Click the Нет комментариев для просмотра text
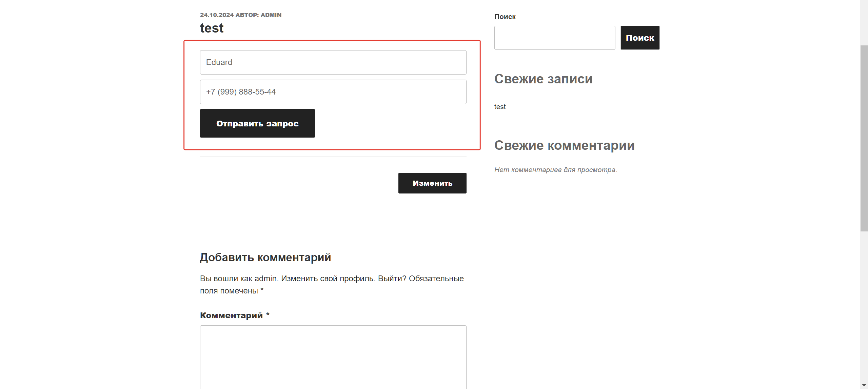This screenshot has width=868, height=389. [x=555, y=170]
